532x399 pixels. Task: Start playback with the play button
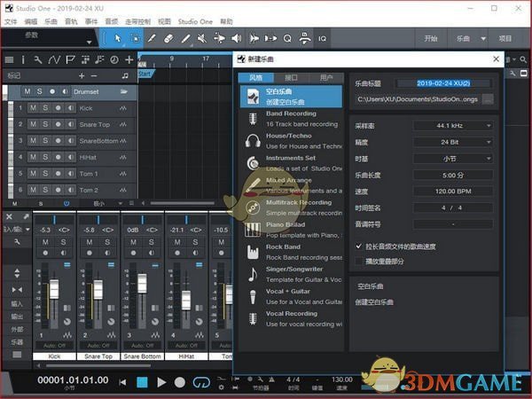[161, 382]
